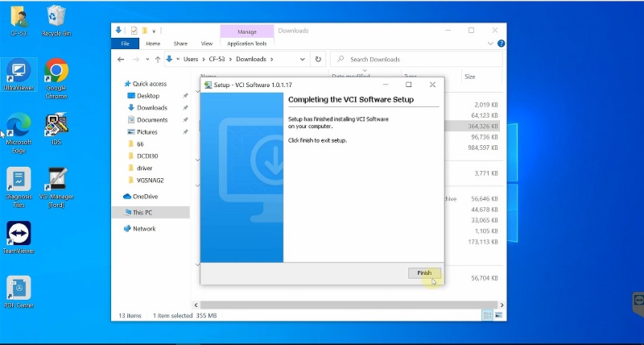
Task: Open the File menu tab
Action: [x=125, y=44]
